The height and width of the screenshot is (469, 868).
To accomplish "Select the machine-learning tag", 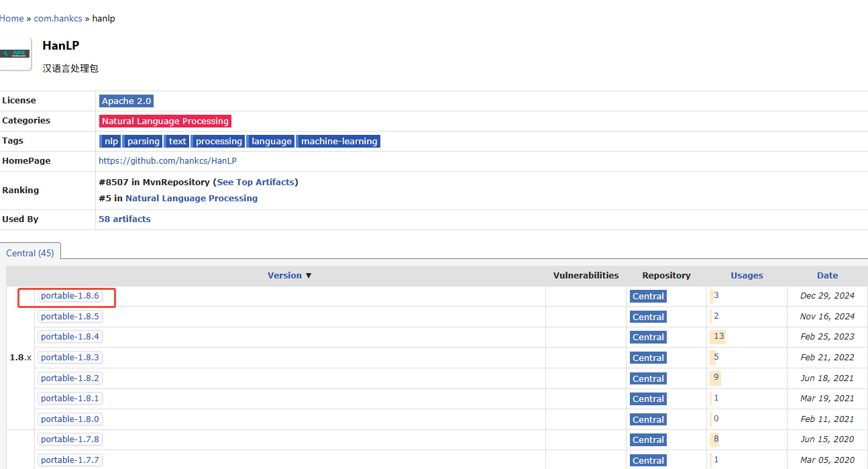I will coord(339,141).
